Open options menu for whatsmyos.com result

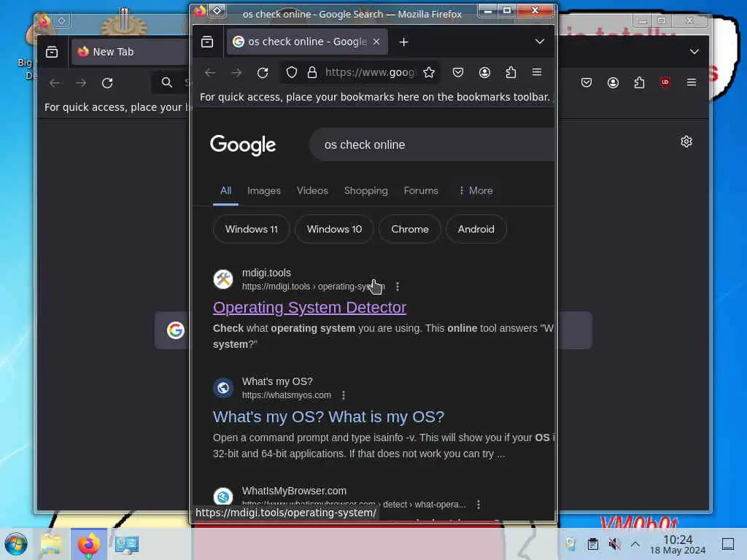point(344,395)
